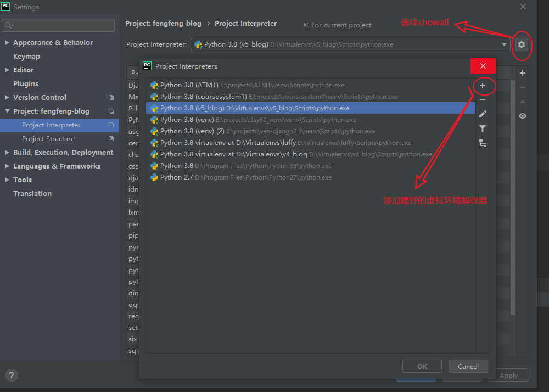The image size is (549, 392).
Task: Open the interpreter settings gear icon
Action: [522, 44]
